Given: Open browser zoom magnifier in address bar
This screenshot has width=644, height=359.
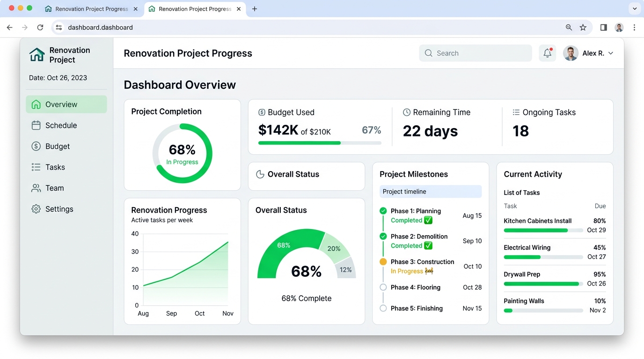Looking at the screenshot, I should coord(569,28).
